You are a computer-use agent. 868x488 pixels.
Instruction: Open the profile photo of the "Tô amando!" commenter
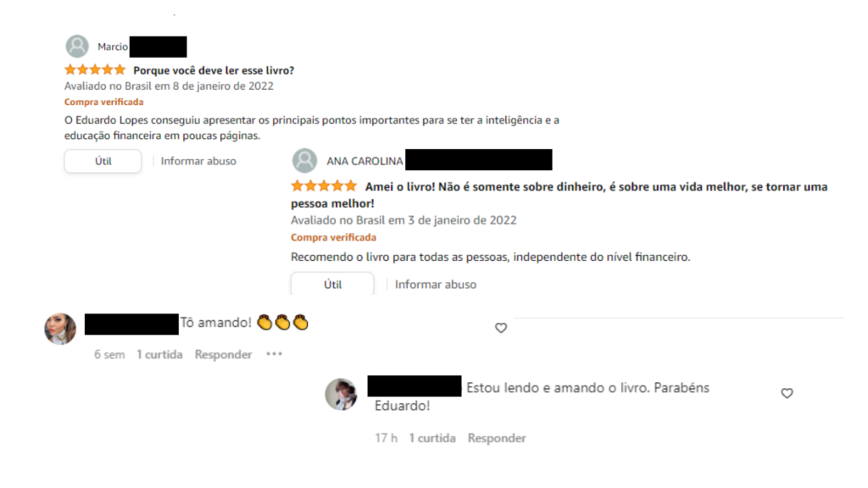point(60,329)
